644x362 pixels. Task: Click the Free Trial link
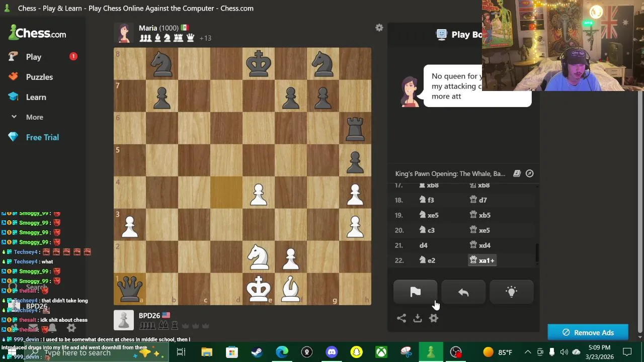[42, 137]
